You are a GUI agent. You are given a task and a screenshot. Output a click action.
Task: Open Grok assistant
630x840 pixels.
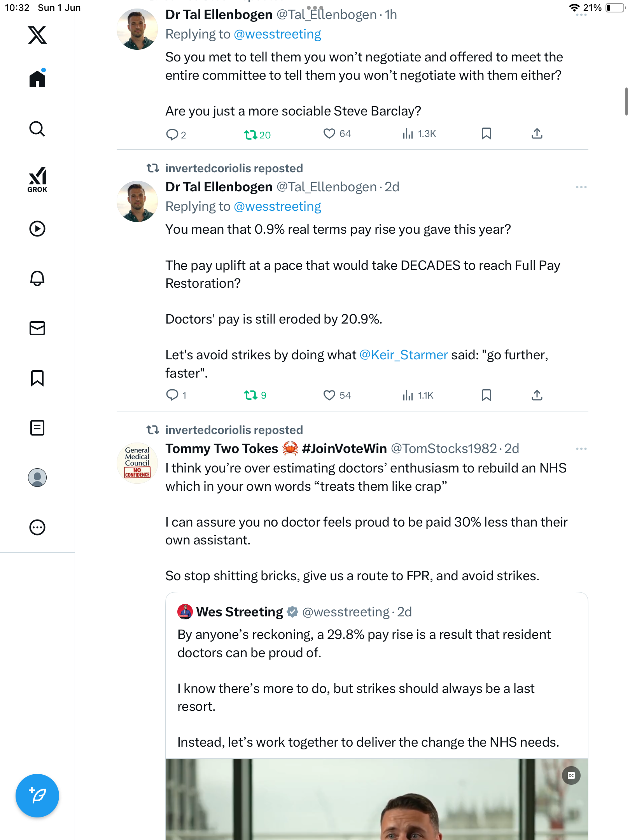(37, 180)
